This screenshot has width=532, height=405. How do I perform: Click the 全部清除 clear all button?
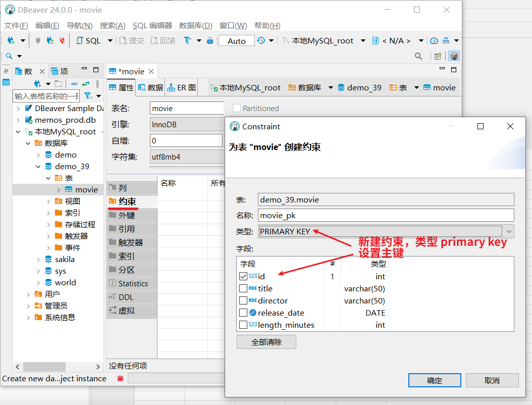tap(267, 342)
